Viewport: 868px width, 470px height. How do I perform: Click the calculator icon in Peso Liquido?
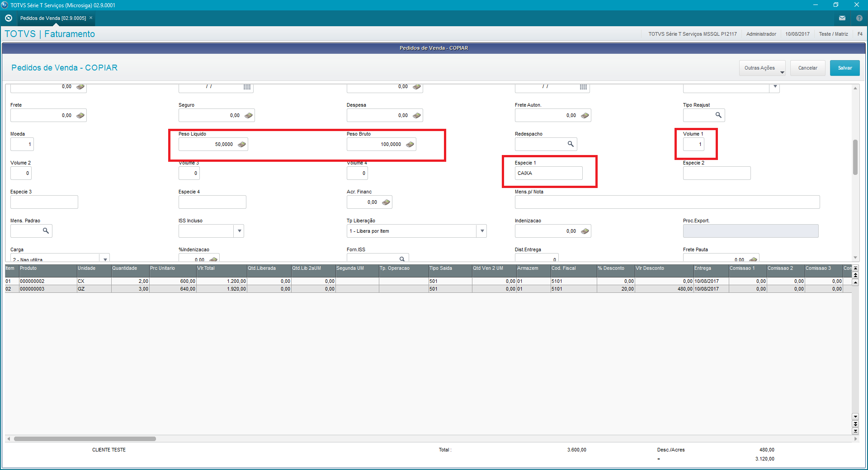pyautogui.click(x=241, y=145)
